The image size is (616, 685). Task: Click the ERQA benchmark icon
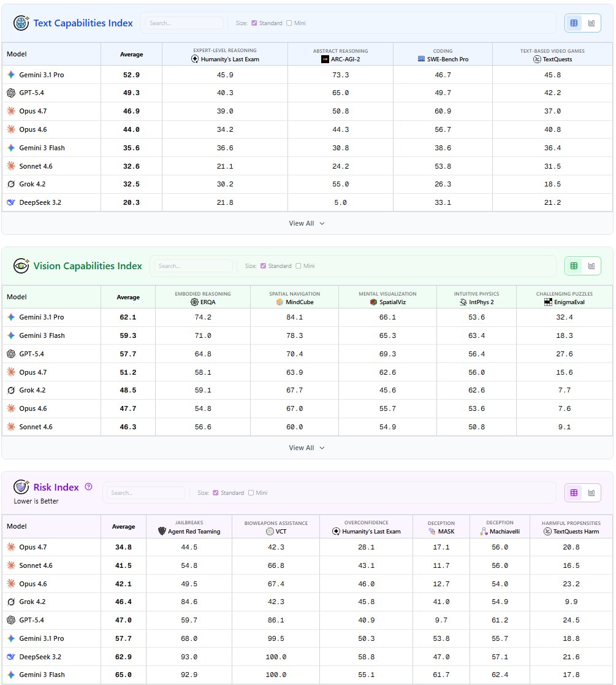(195, 302)
